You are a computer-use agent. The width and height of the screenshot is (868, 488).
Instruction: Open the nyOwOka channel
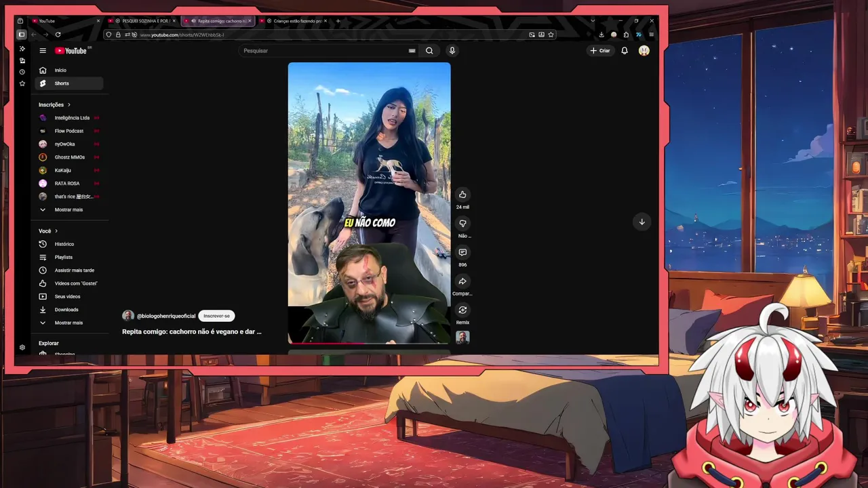coord(71,144)
